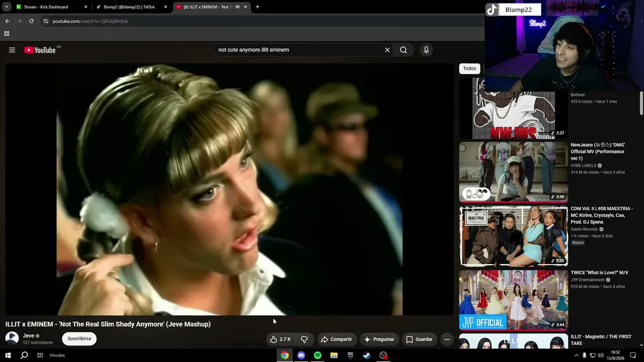The image size is (644, 362).
Task: Click the '127 suscriptores' subscriber count
Action: (38, 342)
